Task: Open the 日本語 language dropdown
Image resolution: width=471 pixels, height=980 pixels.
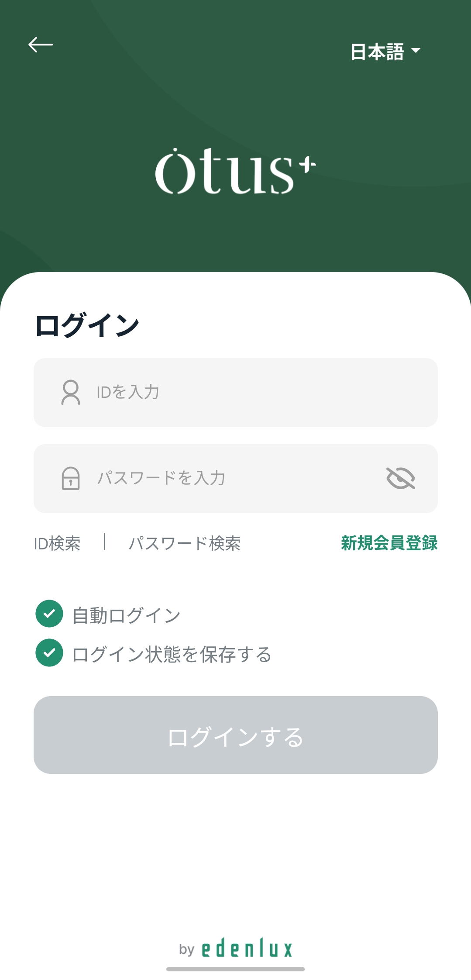Action: 385,52
